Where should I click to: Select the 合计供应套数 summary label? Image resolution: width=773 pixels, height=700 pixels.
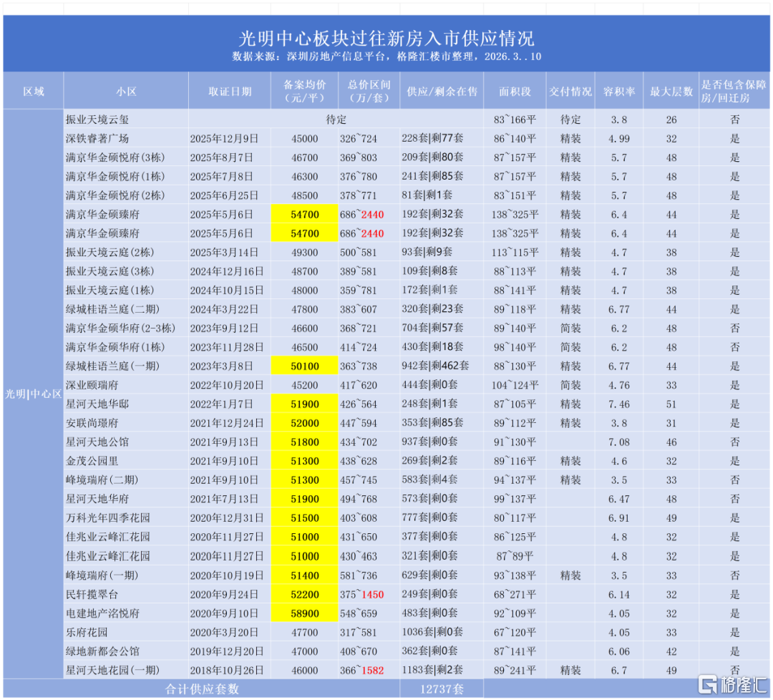[201, 689]
